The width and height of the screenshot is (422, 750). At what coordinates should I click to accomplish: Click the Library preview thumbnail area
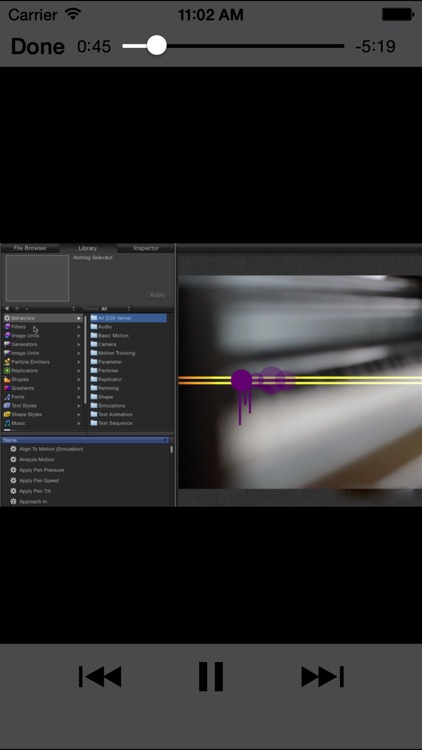coord(37,278)
